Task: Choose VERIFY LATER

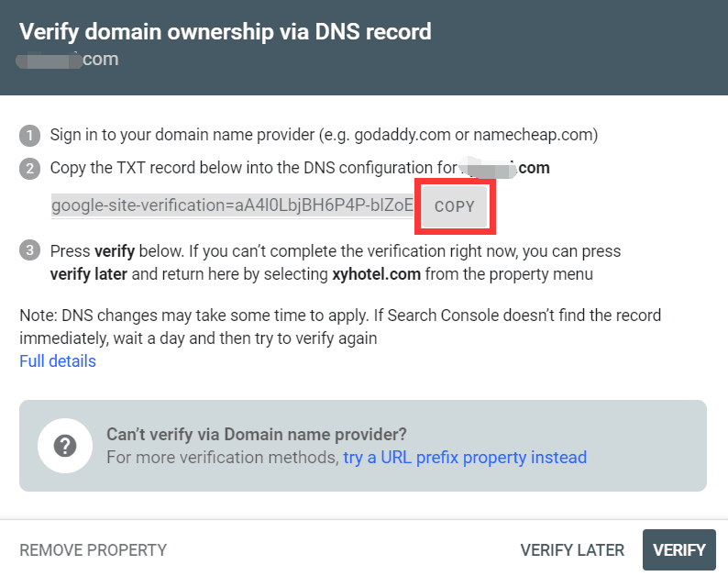Action: pyautogui.click(x=572, y=550)
